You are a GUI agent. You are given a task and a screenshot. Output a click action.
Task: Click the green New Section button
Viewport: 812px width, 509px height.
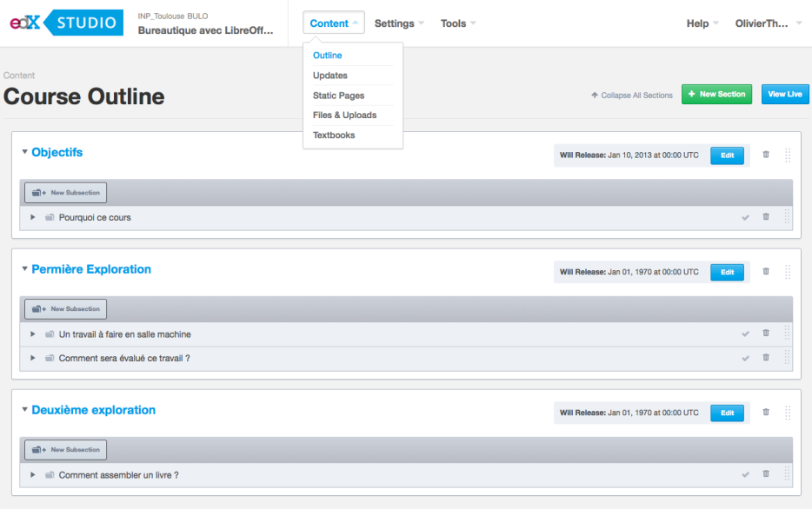[716, 94]
